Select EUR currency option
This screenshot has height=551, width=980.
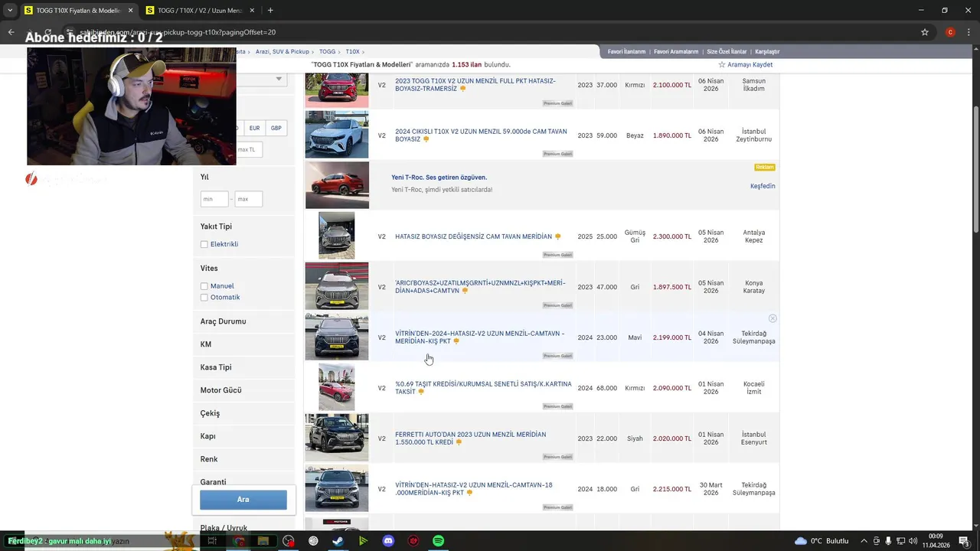[254, 129]
